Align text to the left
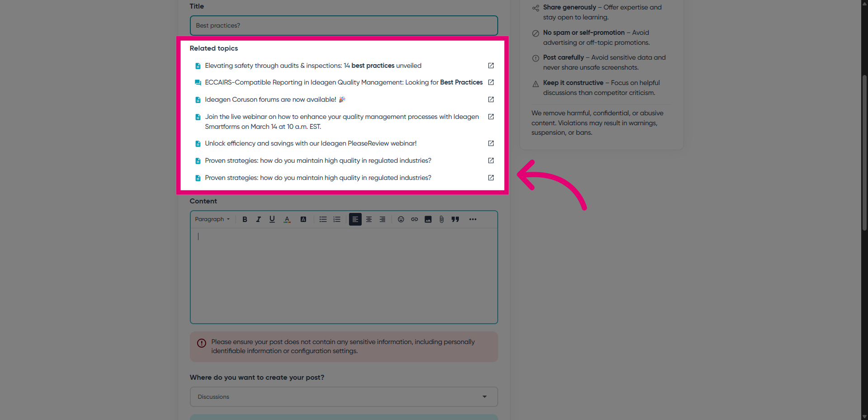 355,219
